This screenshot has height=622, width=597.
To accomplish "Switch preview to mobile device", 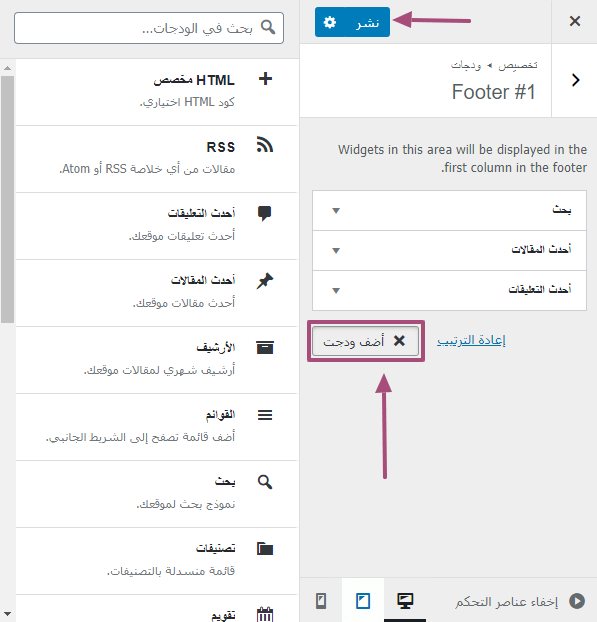I will point(321,601).
